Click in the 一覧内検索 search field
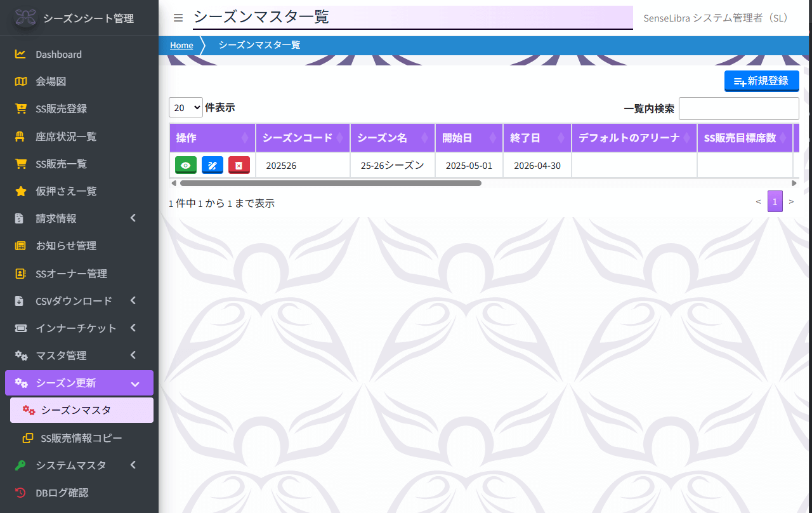 (x=738, y=108)
